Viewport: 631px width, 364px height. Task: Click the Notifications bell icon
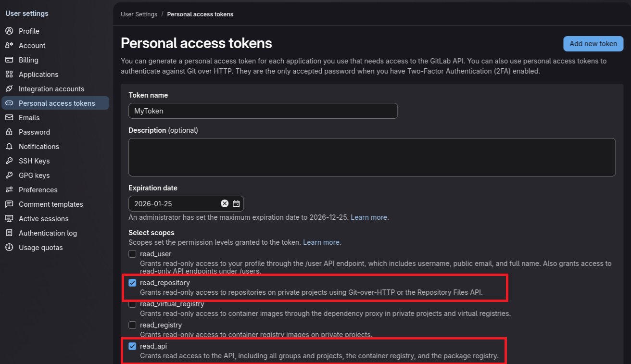tap(9, 146)
